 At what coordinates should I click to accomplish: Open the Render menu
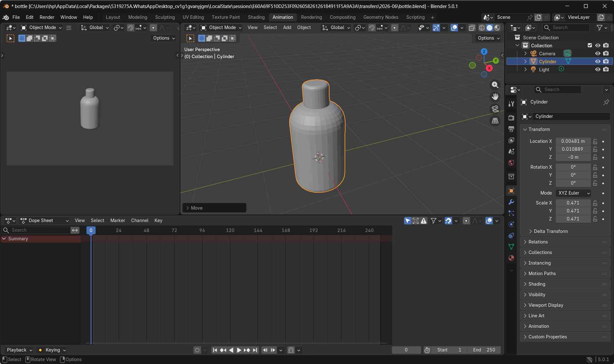point(47,17)
